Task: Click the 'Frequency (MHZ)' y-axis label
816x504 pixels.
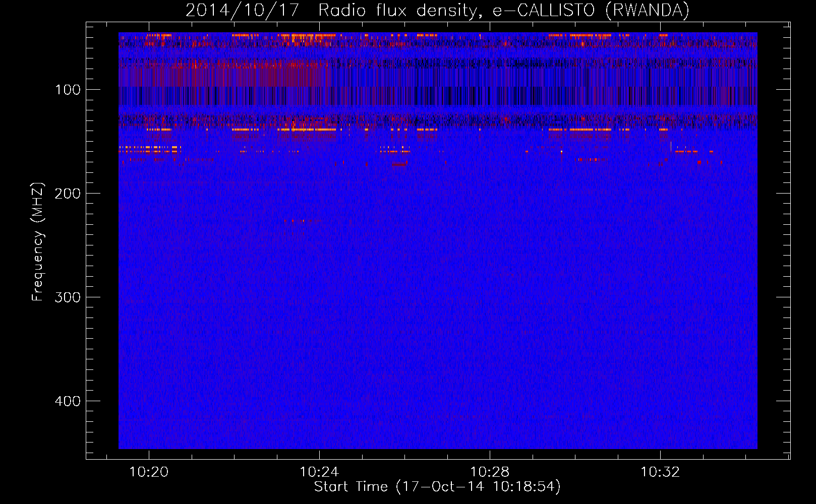Action: pos(38,241)
